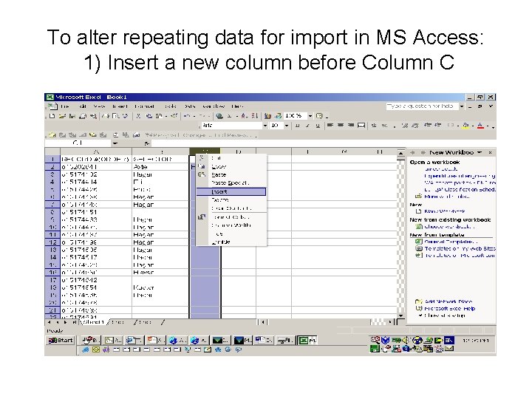532x399 pixels.
Task: Choose Copy in the context menu
Action: [231, 166]
